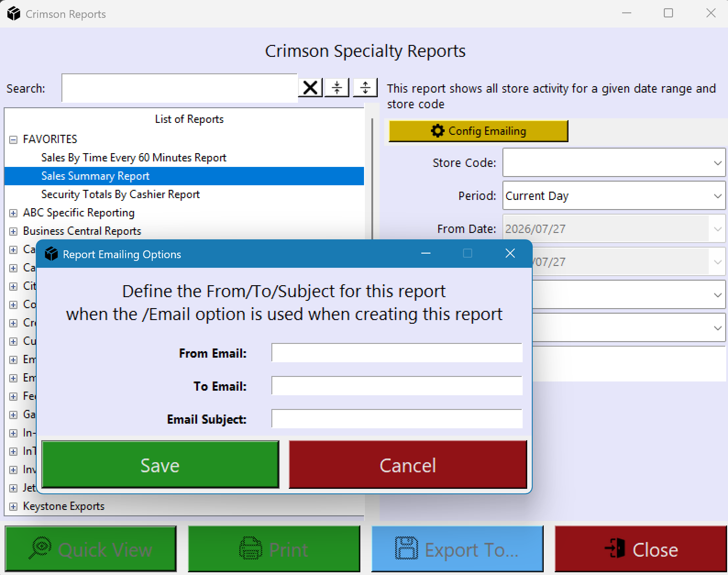Screen dimensions: 728x575
Task: Click the From Email field
Action: [x=397, y=353]
